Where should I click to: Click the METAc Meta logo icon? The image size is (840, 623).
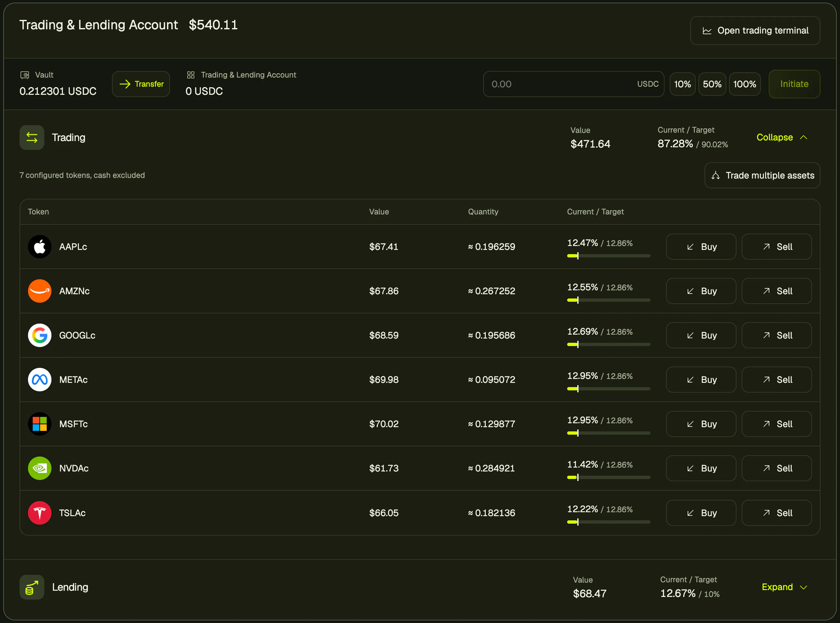pos(40,380)
